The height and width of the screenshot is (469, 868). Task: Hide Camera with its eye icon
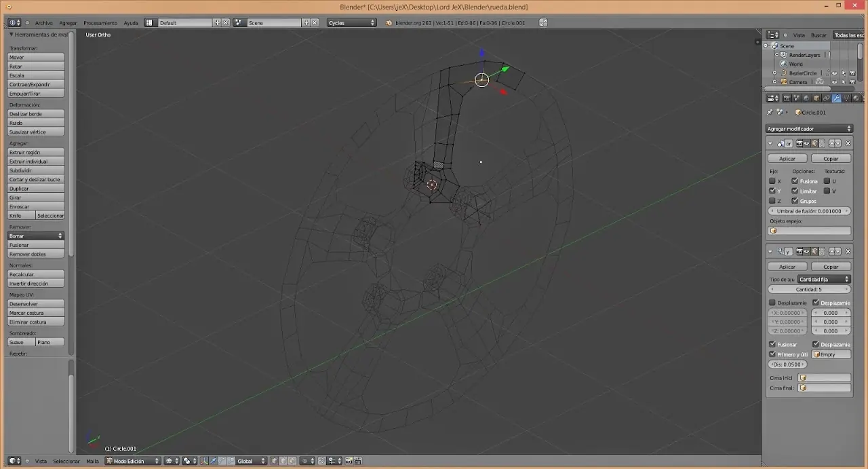835,82
